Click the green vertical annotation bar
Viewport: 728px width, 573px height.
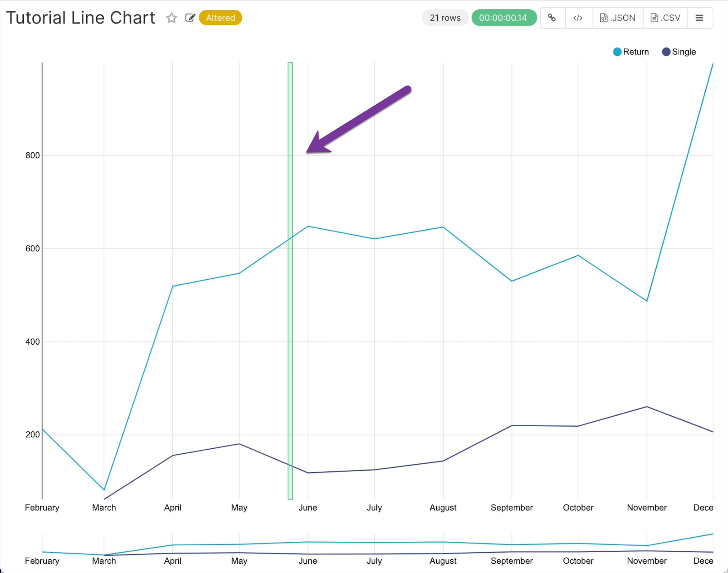coord(290,302)
